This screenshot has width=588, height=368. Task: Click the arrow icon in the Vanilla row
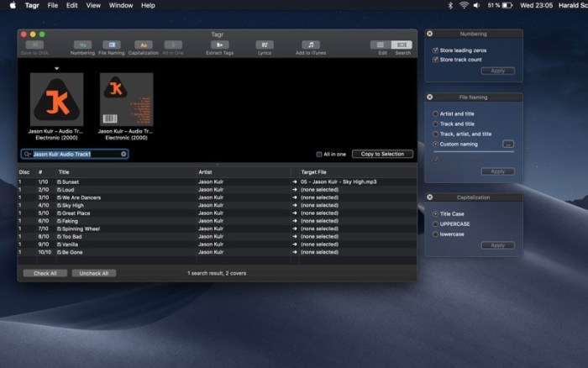coord(295,244)
